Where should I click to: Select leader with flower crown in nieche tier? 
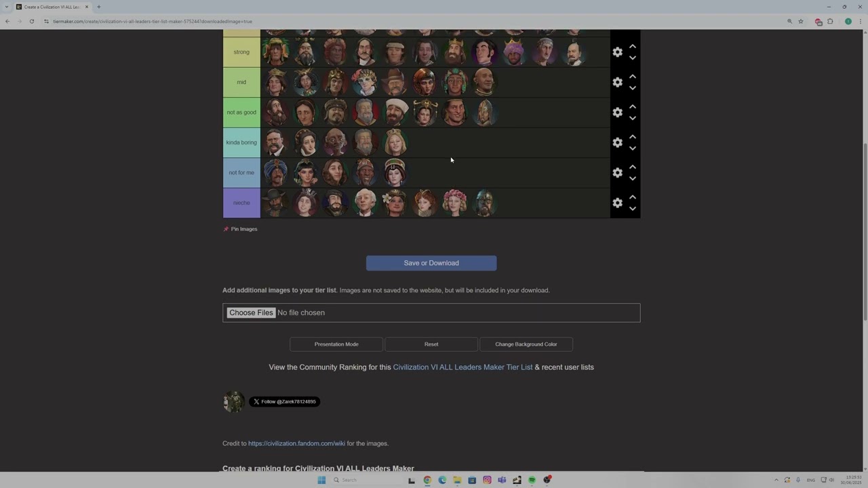454,203
